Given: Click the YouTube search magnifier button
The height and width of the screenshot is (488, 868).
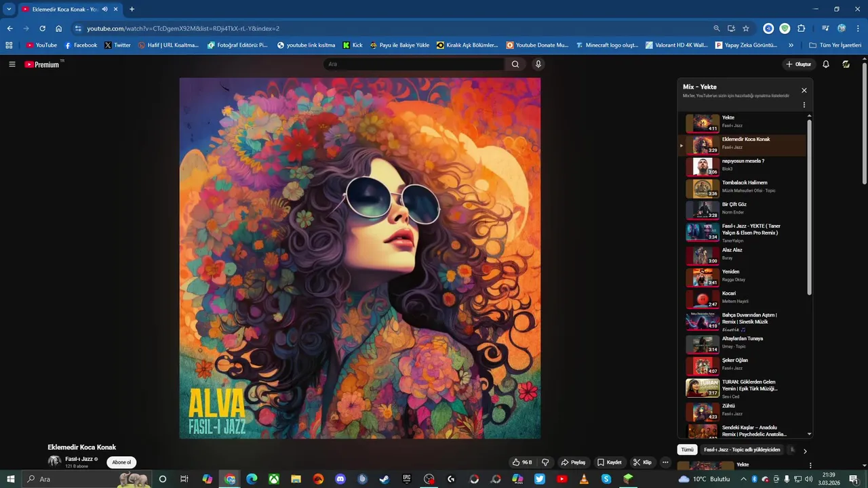Looking at the screenshot, I should tap(515, 64).
